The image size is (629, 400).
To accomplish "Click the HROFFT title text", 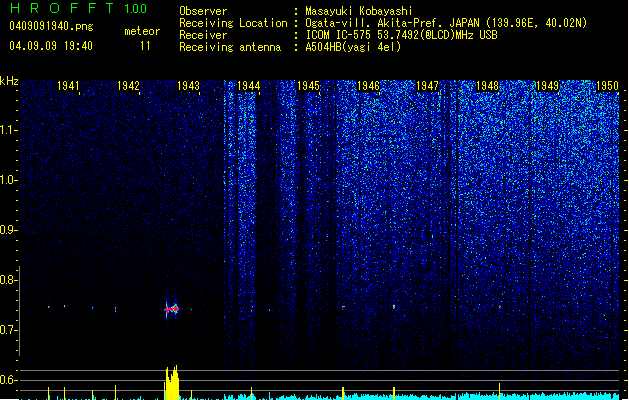I will [x=62, y=8].
